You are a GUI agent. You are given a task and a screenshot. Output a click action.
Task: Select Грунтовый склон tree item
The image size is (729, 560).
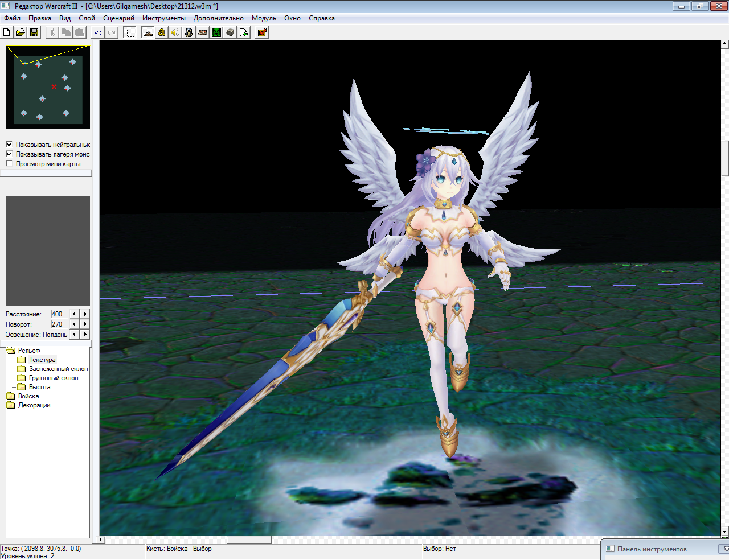pos(54,378)
